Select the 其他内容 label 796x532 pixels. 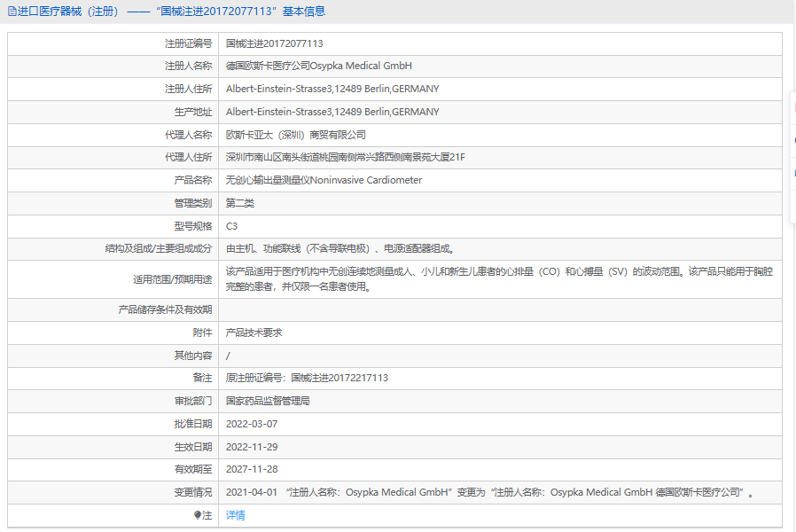click(193, 356)
